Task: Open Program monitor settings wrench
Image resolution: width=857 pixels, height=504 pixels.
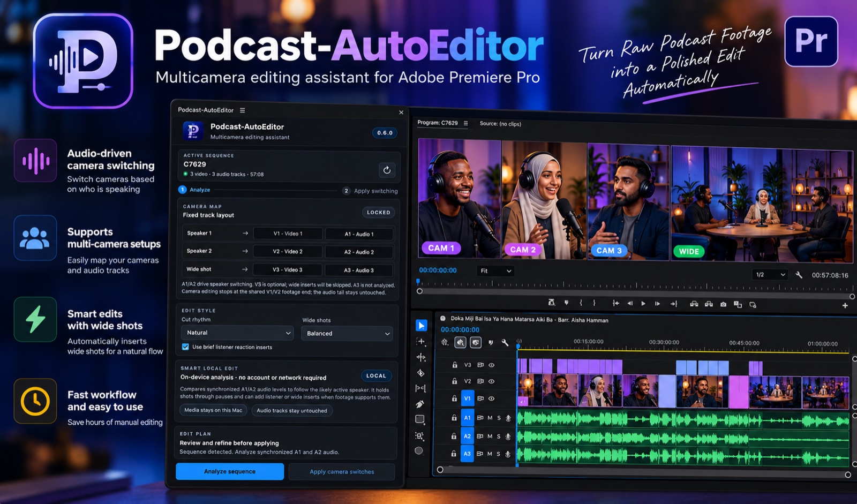Action: tap(799, 275)
